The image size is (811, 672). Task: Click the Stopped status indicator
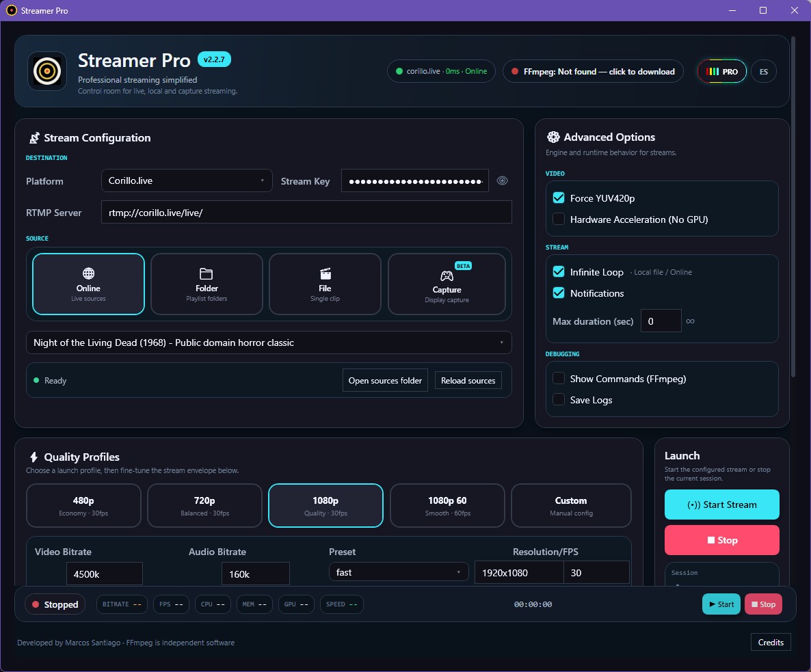point(55,604)
